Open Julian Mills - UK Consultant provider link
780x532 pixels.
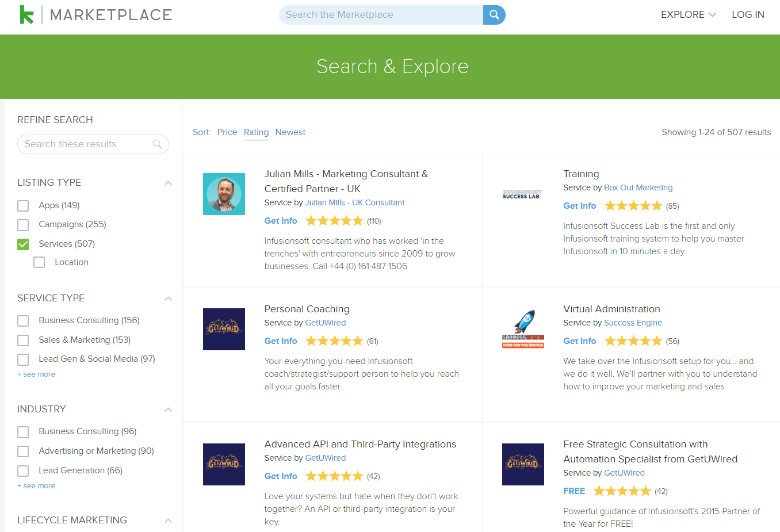click(355, 202)
